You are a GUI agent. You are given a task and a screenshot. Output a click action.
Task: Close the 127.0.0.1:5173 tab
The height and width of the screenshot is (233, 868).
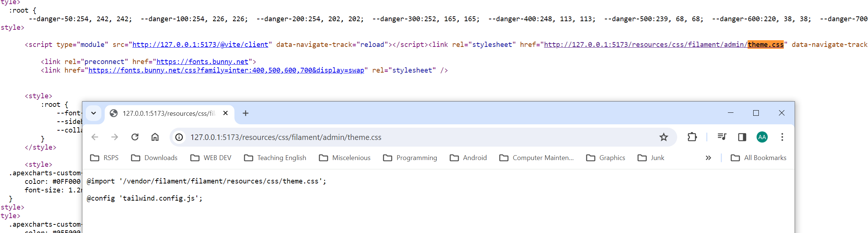[225, 113]
